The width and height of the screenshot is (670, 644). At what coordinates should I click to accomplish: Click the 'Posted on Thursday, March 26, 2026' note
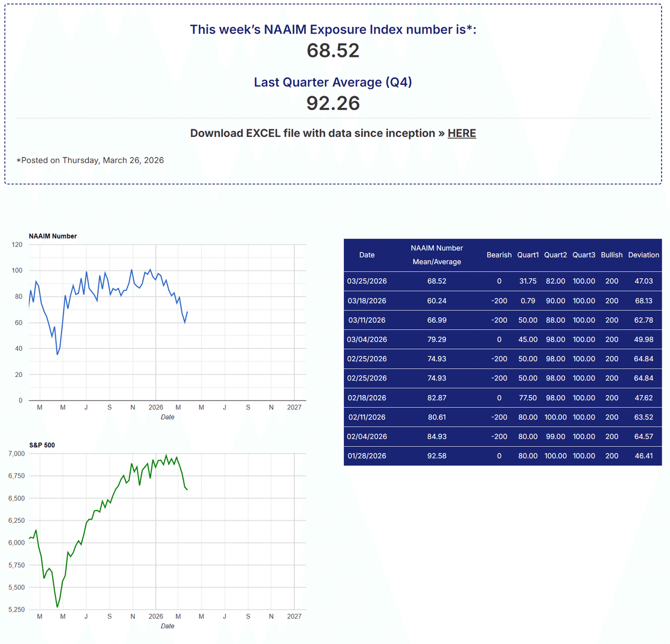pyautogui.click(x=90, y=160)
